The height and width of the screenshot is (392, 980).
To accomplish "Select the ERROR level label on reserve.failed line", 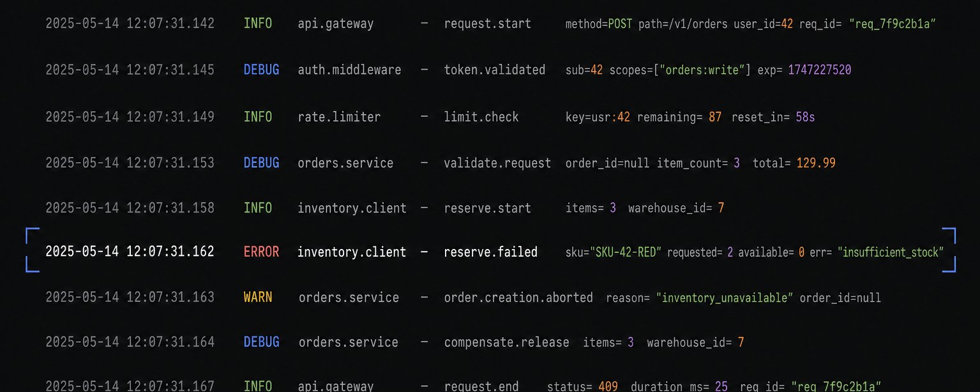I will [261, 252].
